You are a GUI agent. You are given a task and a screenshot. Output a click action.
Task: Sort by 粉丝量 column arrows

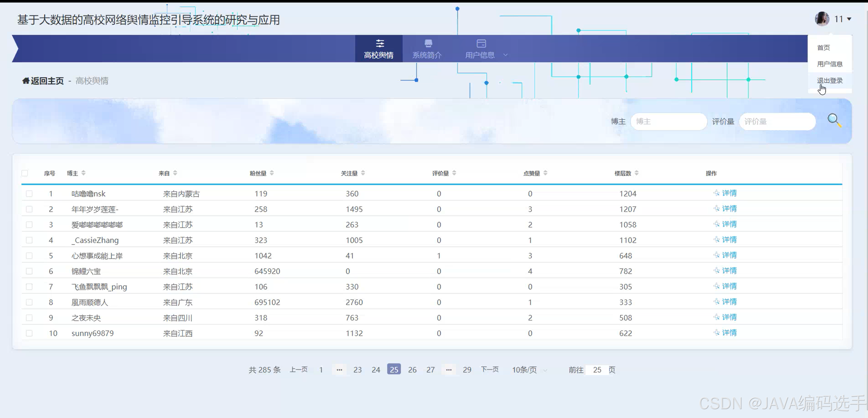tap(272, 173)
